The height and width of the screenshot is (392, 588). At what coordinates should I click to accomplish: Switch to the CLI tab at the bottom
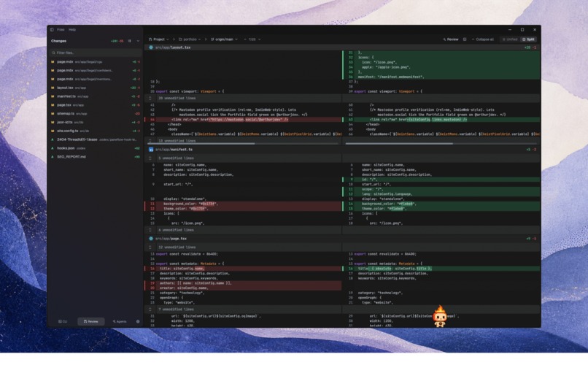coord(63,322)
